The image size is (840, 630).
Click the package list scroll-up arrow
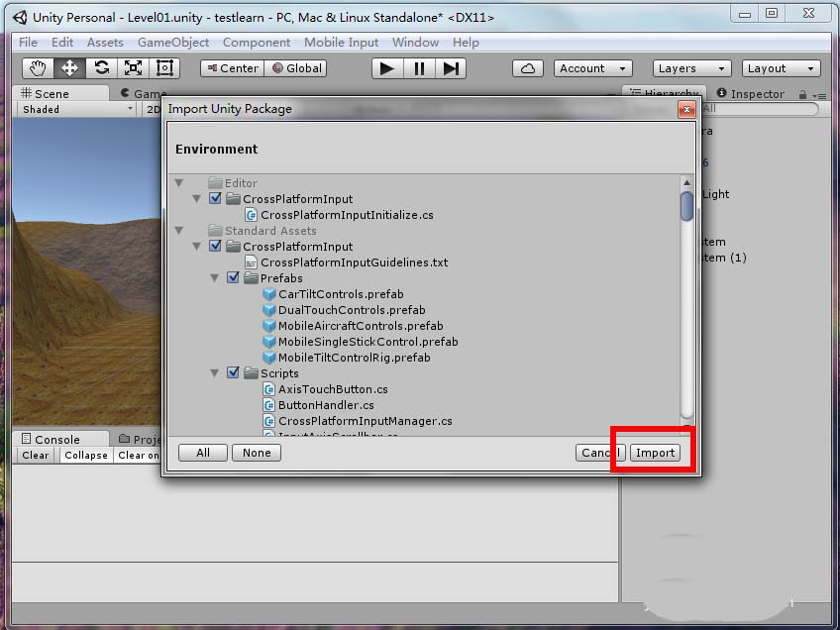pos(686,182)
